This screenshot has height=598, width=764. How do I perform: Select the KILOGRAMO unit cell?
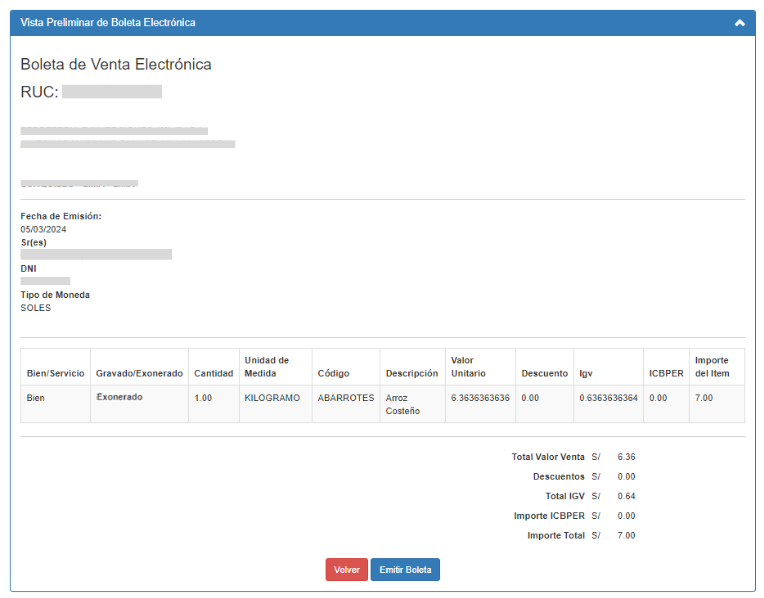(x=272, y=397)
